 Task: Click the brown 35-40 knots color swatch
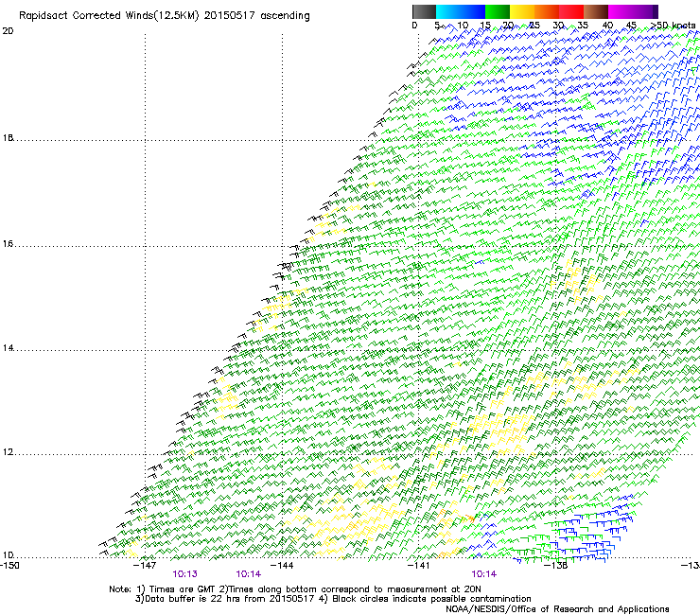click(596, 11)
